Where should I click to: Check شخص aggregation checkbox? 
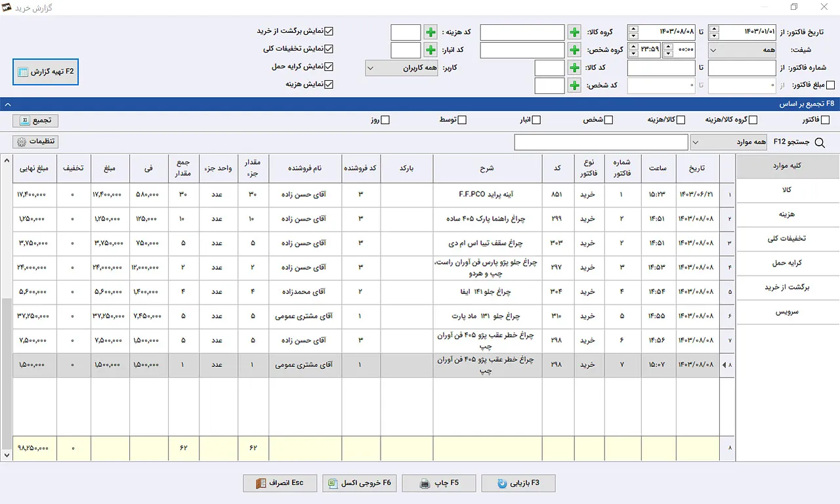click(608, 120)
